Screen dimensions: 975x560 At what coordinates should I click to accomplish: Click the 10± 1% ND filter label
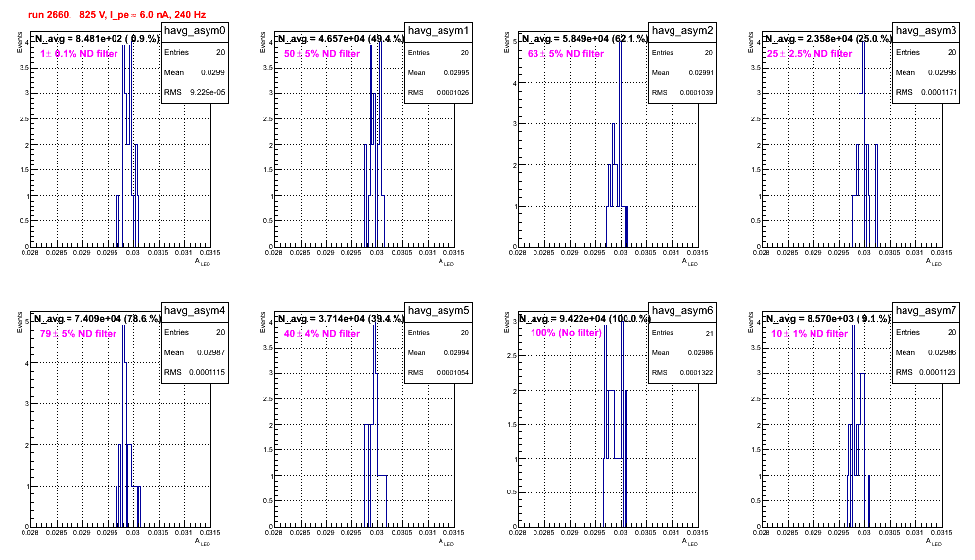(810, 334)
